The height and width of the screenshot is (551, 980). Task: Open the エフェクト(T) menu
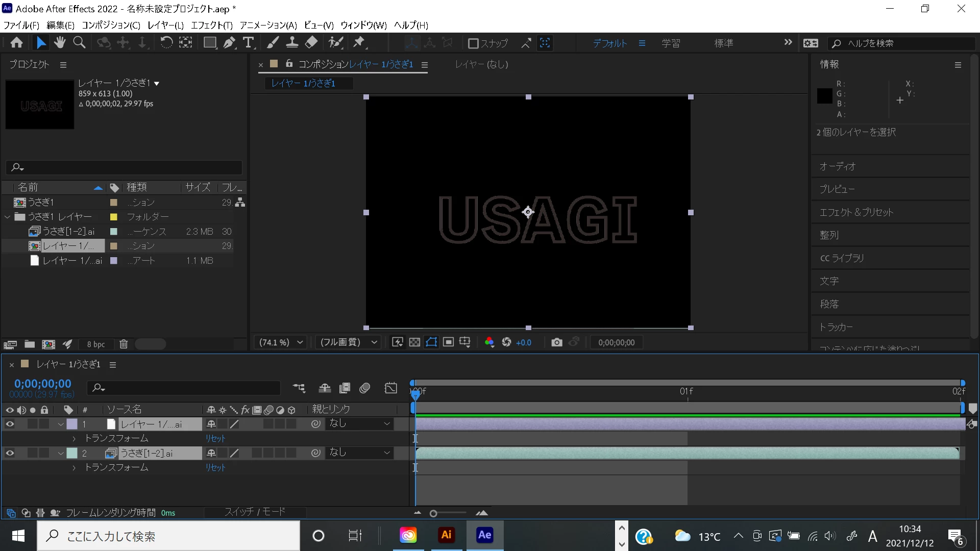tap(211, 25)
